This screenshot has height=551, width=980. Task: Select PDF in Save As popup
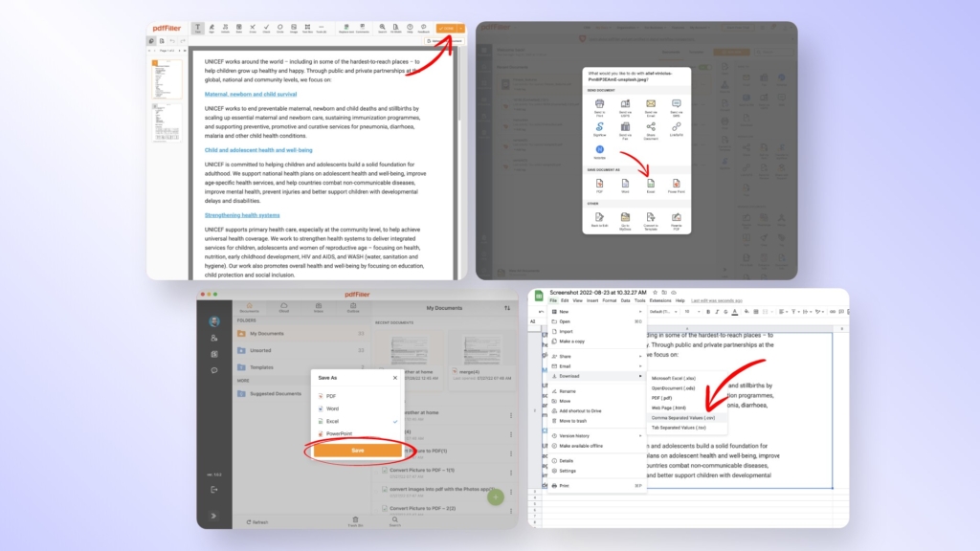(357, 396)
